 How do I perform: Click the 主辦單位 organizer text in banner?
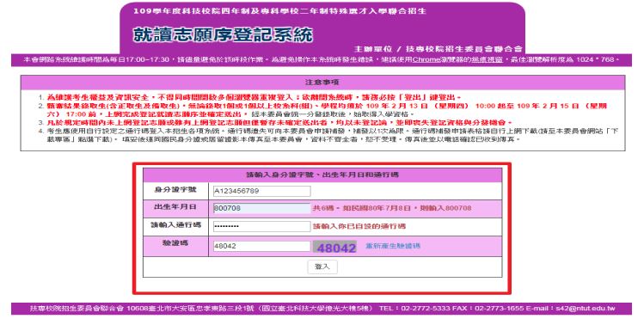point(439,49)
